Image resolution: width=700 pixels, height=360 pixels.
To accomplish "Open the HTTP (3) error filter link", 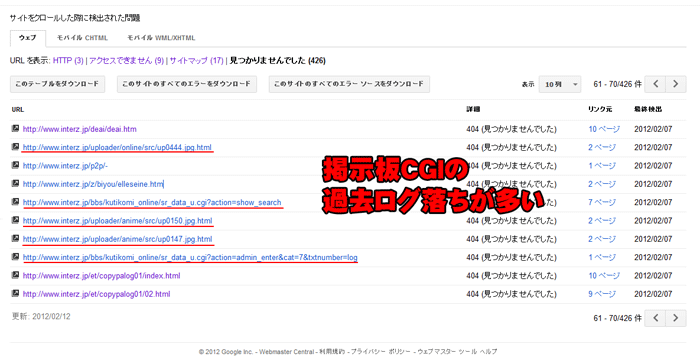I will coord(68,60).
